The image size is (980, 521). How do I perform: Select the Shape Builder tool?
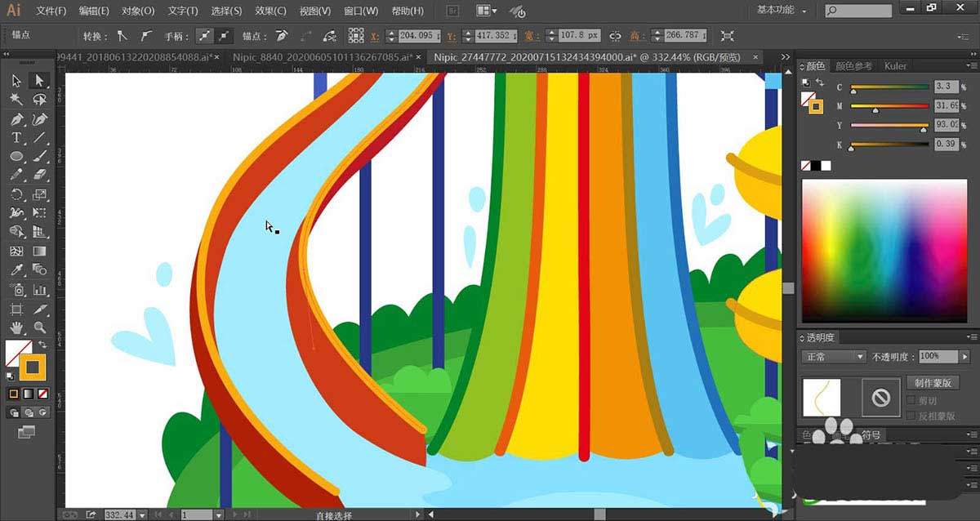point(16,232)
